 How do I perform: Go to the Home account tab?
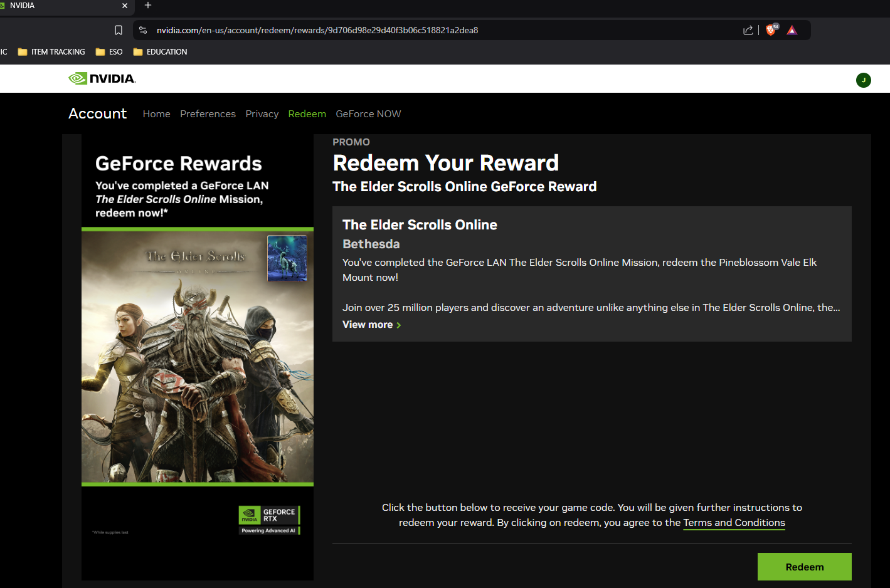pyautogui.click(x=157, y=113)
